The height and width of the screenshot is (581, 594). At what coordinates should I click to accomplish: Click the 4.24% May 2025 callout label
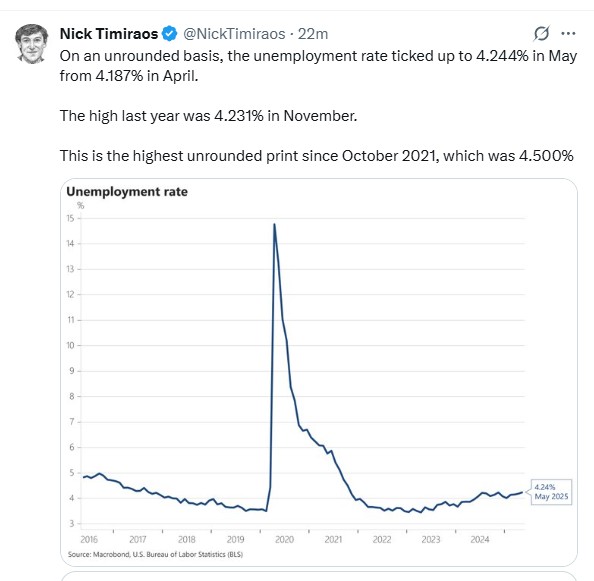551,492
